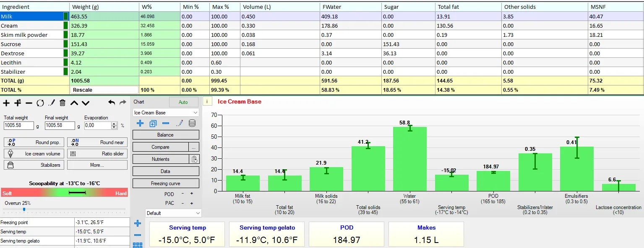Click the Ice cream volume button
644x248 pixels.
34,154
